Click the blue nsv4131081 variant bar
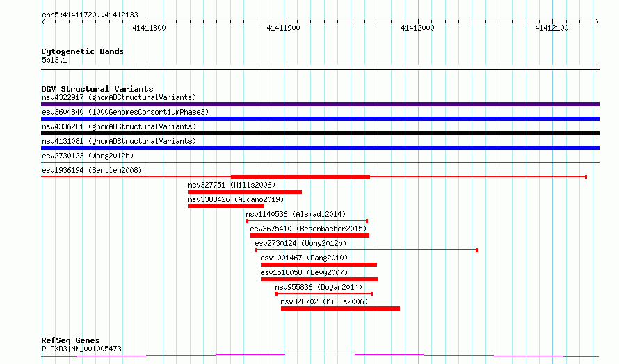This screenshot has width=619, height=364. [x=320, y=148]
